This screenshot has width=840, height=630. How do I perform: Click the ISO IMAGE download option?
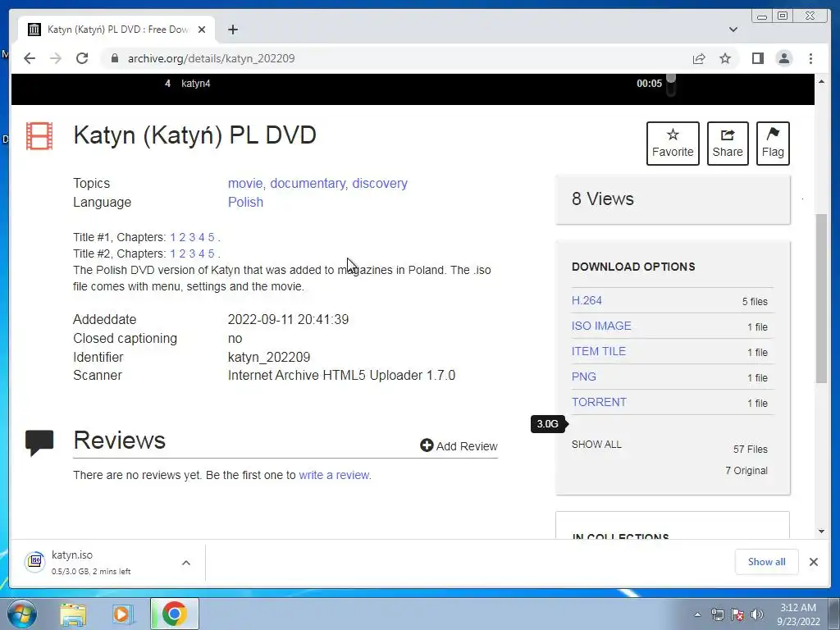(x=601, y=326)
